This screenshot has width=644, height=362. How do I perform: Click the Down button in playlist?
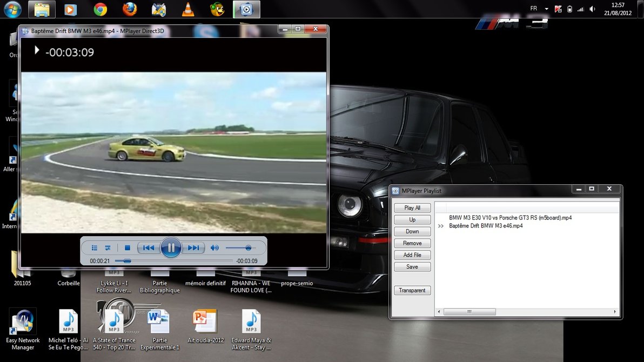pyautogui.click(x=412, y=231)
